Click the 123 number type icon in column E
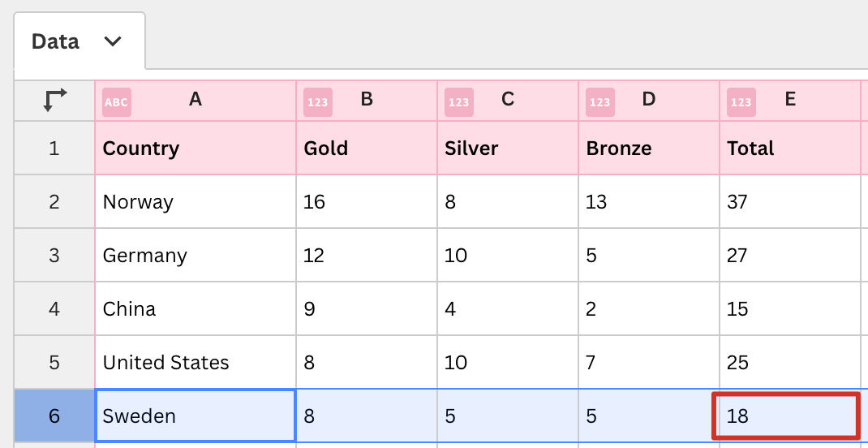Viewport: 868px width, 448px height. pos(741,102)
